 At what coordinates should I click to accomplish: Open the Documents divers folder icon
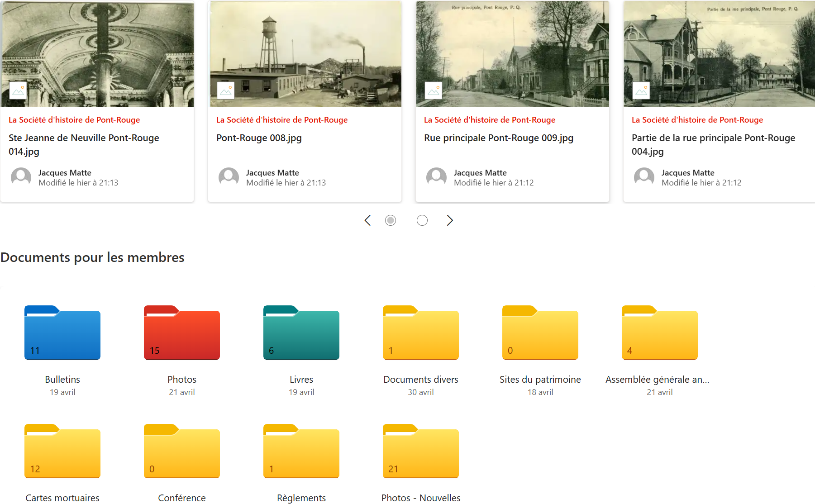coord(421,333)
